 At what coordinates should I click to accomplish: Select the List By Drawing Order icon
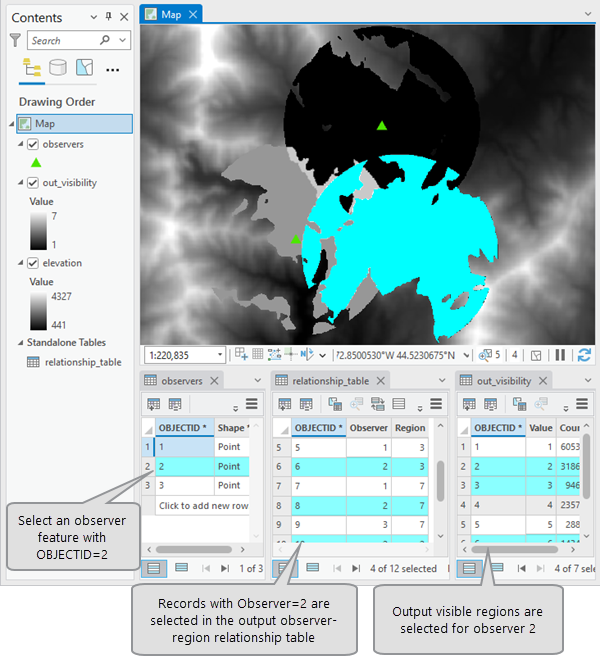pos(32,68)
